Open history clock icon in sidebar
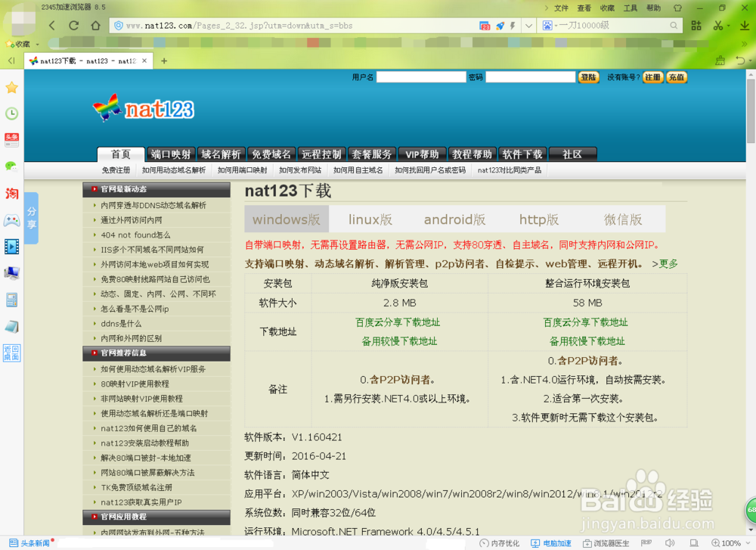Image resolution: width=756 pixels, height=550 pixels. (x=11, y=114)
